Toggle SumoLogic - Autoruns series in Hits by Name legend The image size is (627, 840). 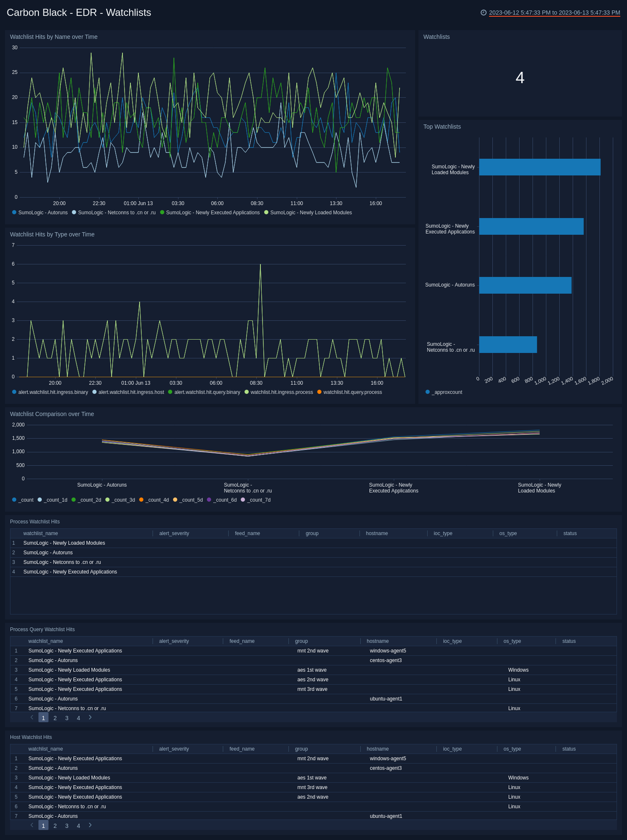(40, 213)
